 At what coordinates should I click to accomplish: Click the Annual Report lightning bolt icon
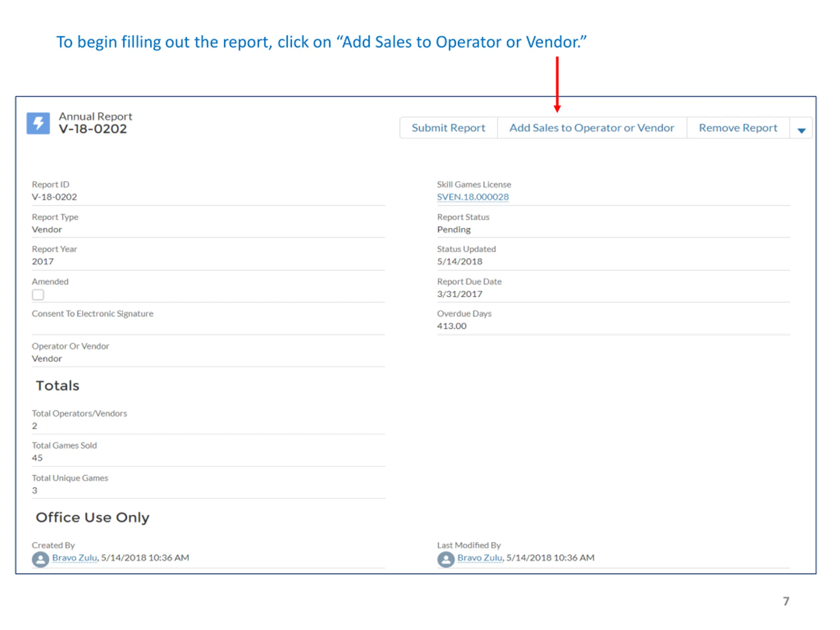tap(38, 123)
